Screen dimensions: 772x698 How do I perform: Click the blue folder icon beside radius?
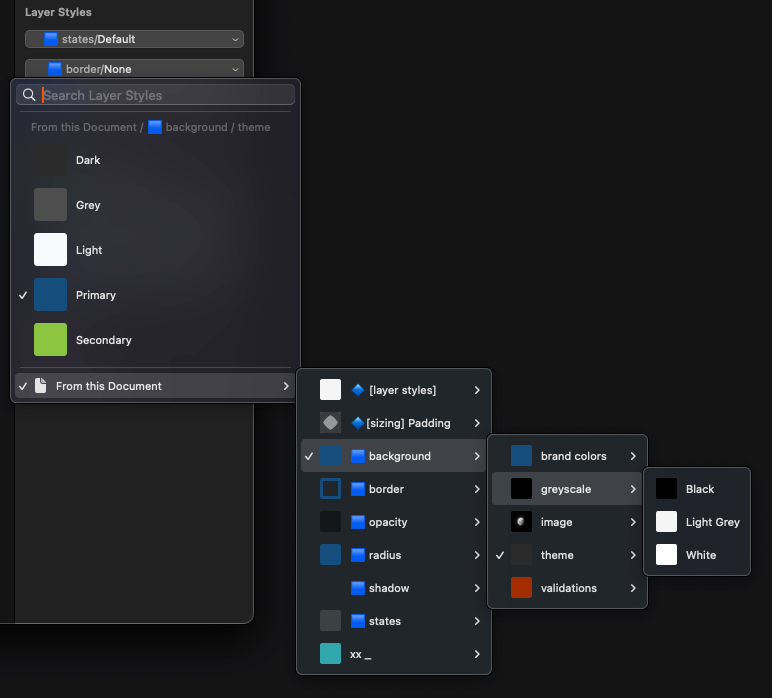pos(358,555)
